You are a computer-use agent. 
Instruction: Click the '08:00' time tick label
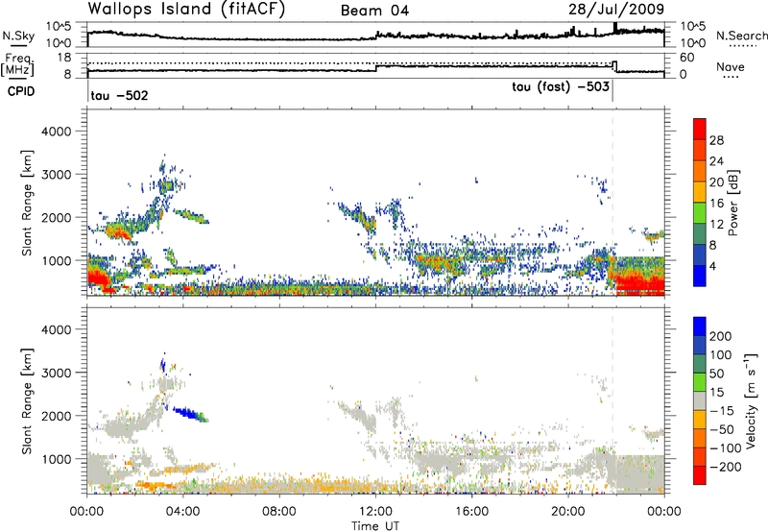point(279,512)
